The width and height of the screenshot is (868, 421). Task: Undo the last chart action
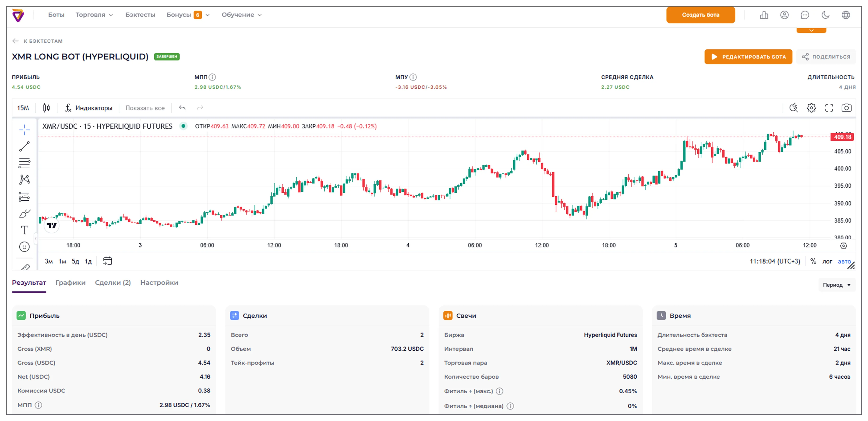(182, 108)
